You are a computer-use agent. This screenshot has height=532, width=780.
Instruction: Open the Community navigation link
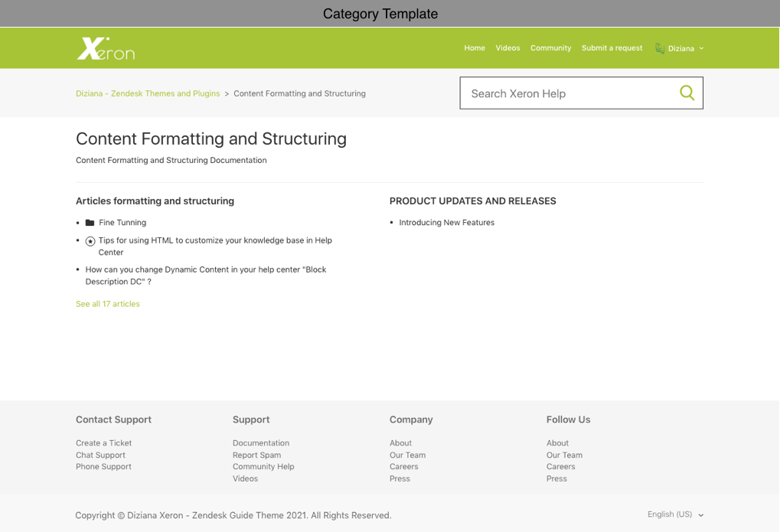click(x=550, y=48)
